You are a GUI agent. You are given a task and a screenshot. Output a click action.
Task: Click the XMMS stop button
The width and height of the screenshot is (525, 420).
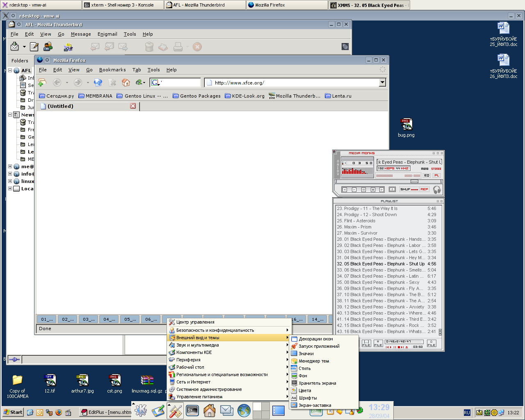point(373,189)
